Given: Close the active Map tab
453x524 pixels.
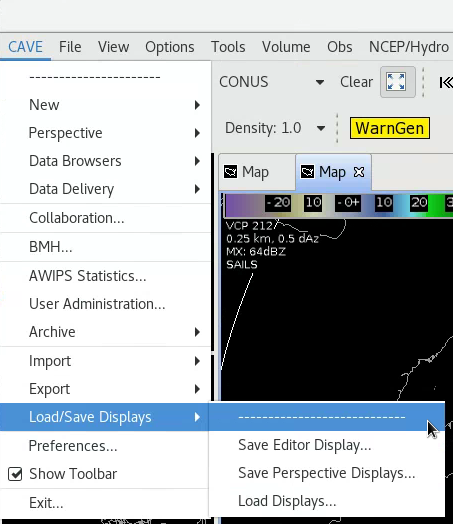Looking at the screenshot, I should click(359, 172).
